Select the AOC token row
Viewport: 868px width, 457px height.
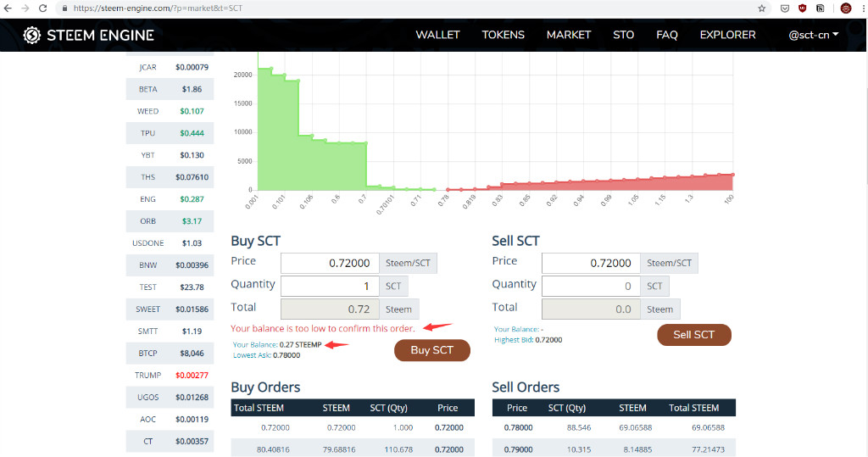170,420
